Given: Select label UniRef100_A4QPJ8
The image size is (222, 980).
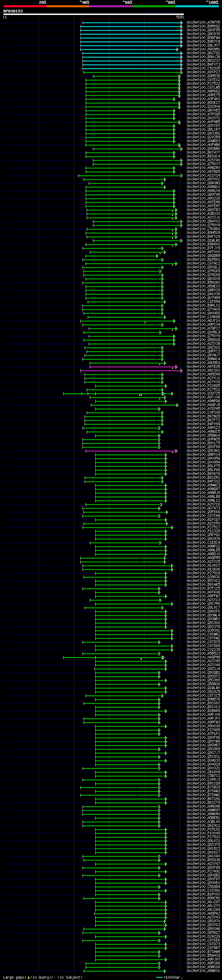Looking at the screenshot, I should click(x=203, y=405).
